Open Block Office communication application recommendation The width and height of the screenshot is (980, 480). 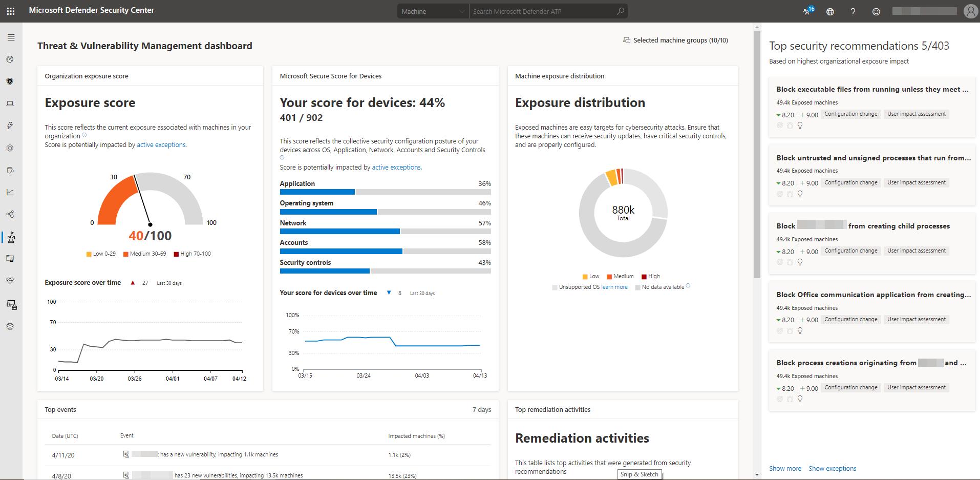[x=872, y=313]
